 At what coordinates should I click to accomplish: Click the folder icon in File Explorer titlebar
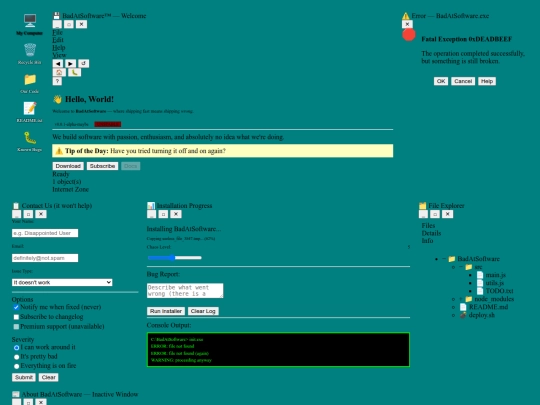423,206
